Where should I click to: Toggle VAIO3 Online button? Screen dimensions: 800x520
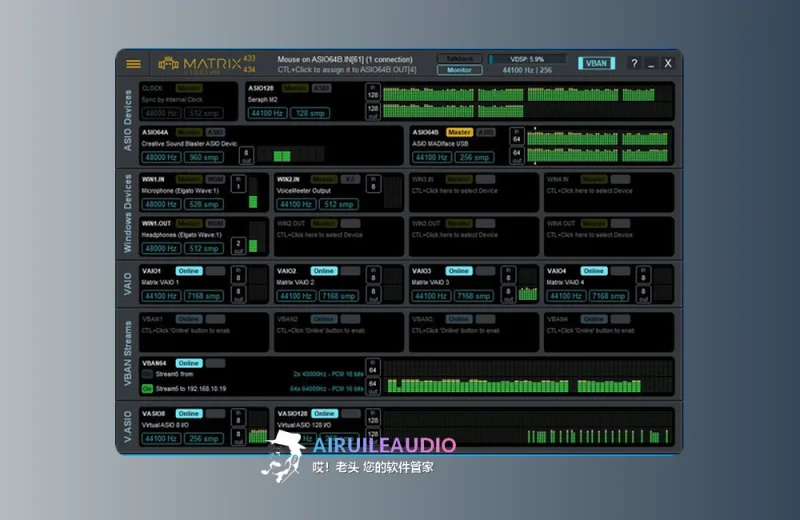(459, 271)
